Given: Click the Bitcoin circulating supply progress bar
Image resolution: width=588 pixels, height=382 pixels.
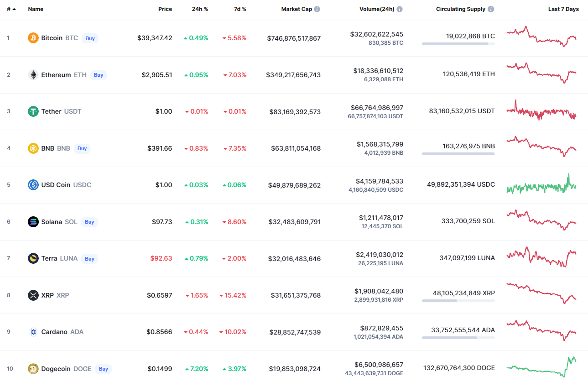Looking at the screenshot, I should [x=458, y=44].
